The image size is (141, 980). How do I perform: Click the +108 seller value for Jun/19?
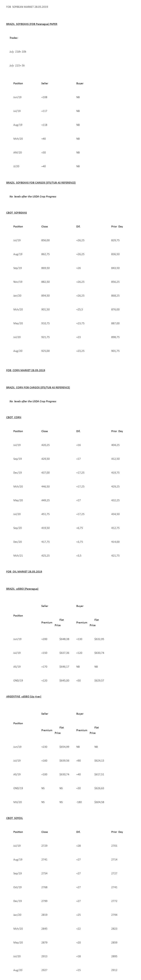click(44, 97)
